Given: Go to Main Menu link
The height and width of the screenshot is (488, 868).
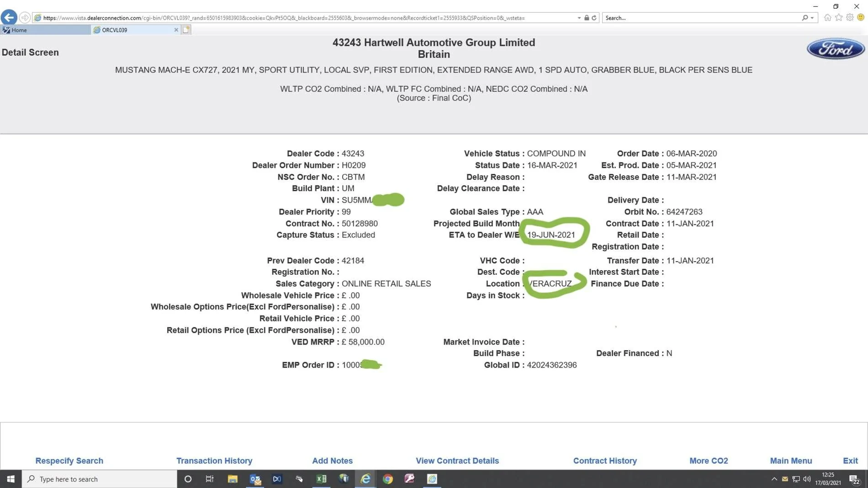Looking at the screenshot, I should pyautogui.click(x=791, y=461).
